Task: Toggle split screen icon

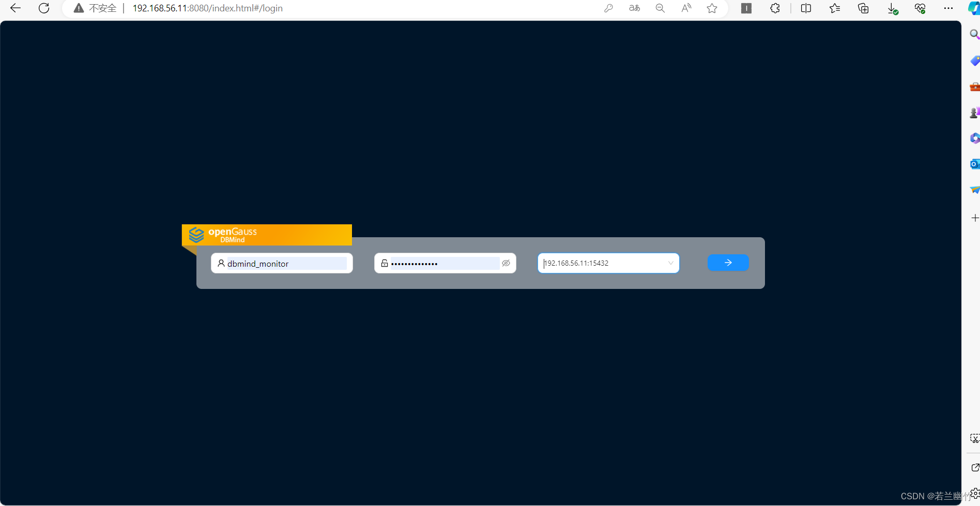Action: (x=806, y=8)
